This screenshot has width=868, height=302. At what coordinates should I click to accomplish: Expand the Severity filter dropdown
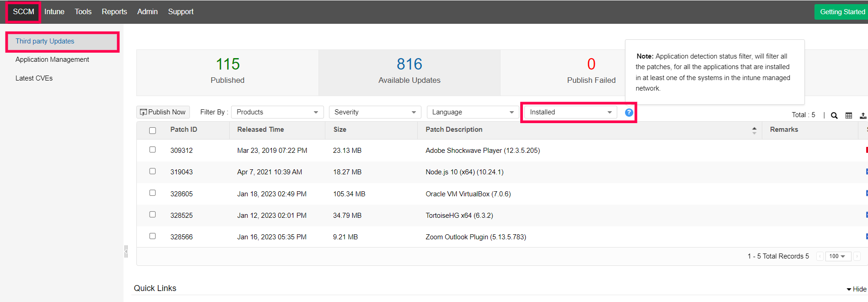[375, 112]
